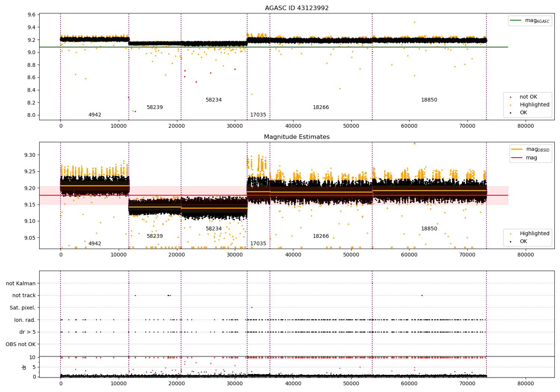Click the 9.6 y-axis tick in the top plot

pyautogui.click(x=32, y=15)
